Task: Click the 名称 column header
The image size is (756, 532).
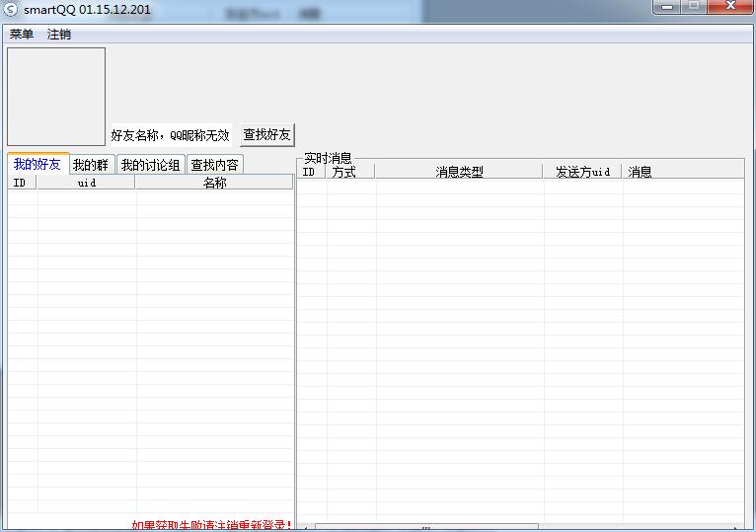Action: [214, 183]
